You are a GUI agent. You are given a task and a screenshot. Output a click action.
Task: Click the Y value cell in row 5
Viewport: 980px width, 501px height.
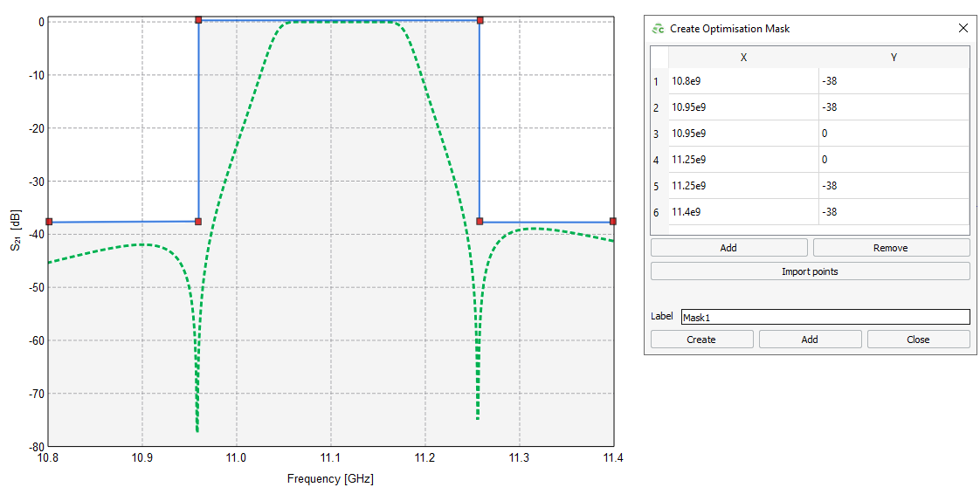(x=894, y=187)
